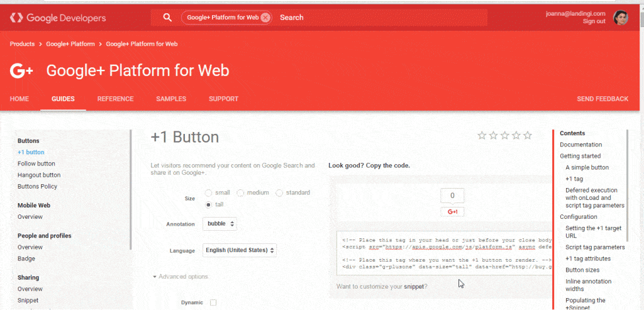Click the left sidebar scrollbar
The height and width of the screenshot is (310, 644).
[131, 190]
